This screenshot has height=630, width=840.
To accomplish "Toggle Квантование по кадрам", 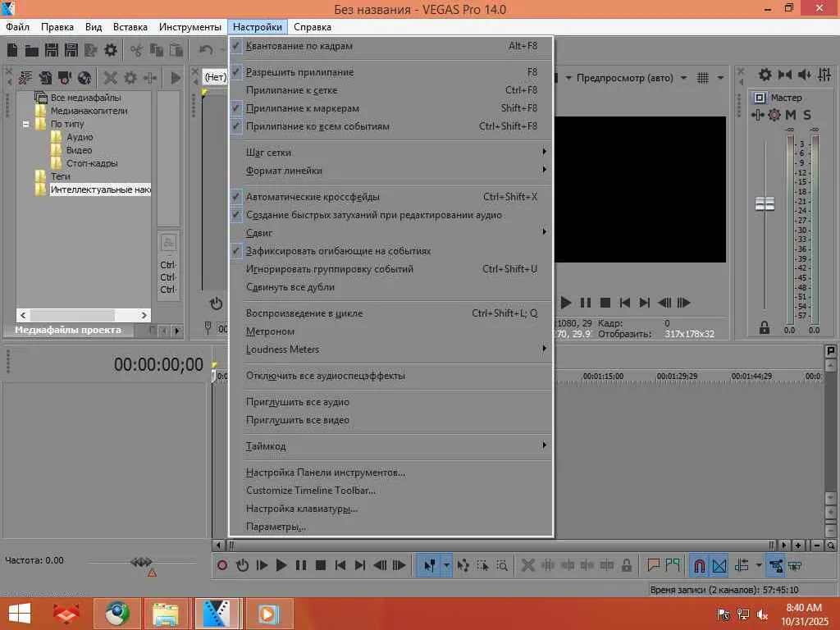I will (391, 46).
